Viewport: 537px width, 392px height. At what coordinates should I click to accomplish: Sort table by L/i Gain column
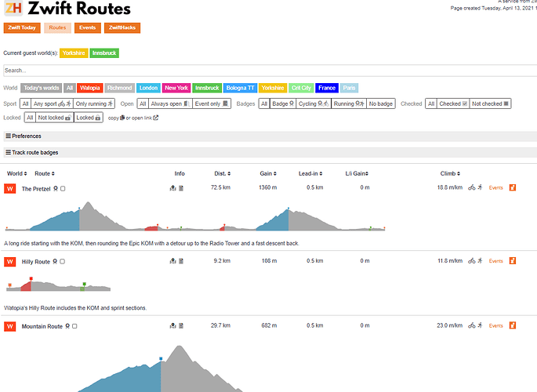(x=357, y=173)
